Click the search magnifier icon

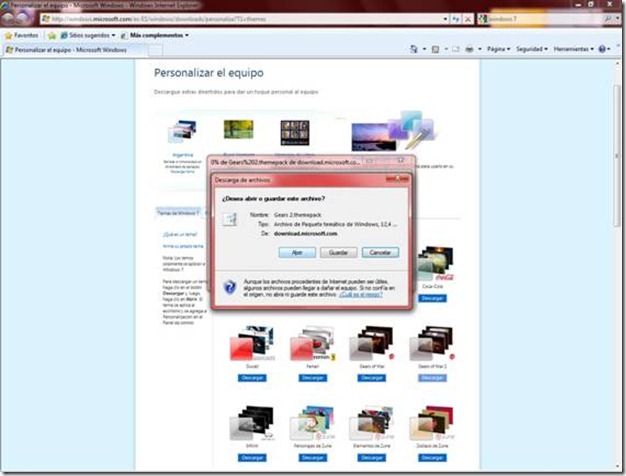pyautogui.click(x=608, y=19)
